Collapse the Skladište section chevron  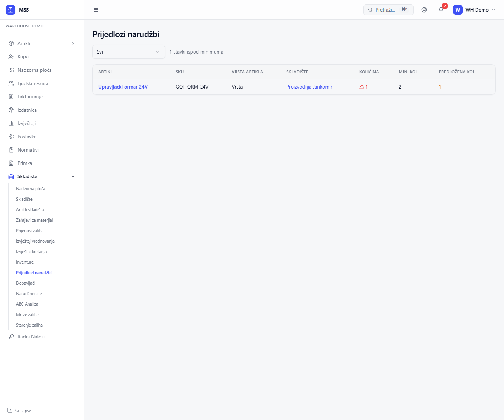coord(73,176)
